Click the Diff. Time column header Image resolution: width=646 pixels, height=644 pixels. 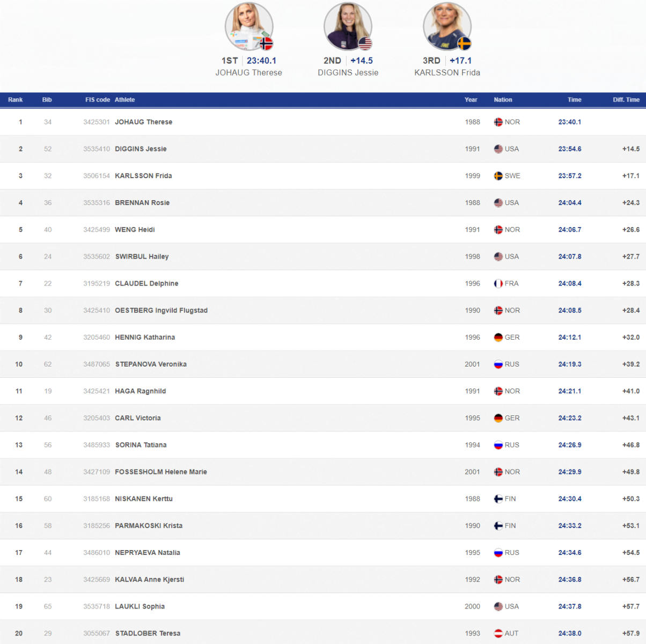(x=626, y=100)
